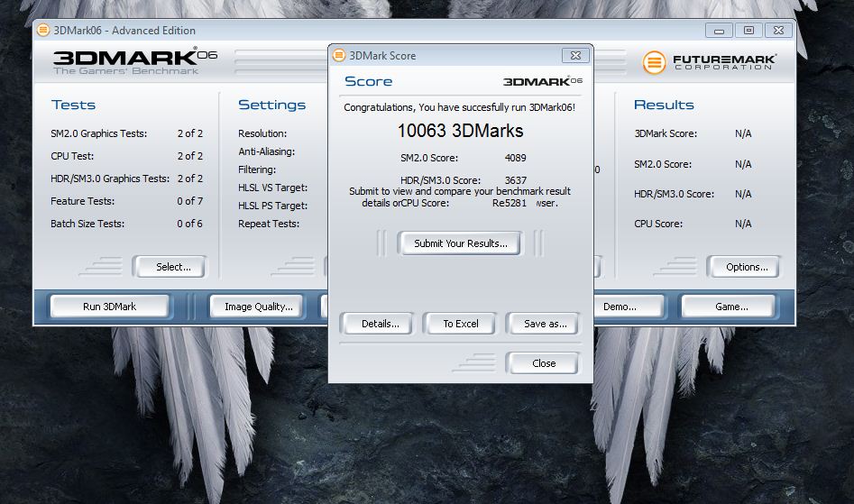Click the Submit Your Results button
The image size is (854, 504).
tap(460, 243)
